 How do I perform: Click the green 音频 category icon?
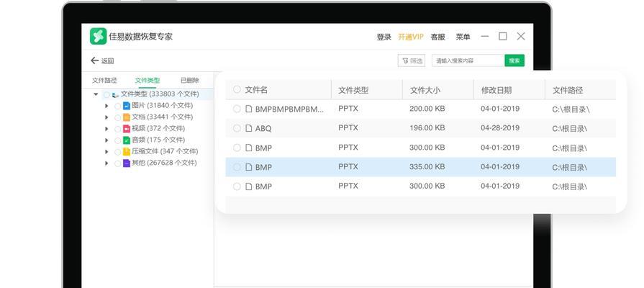[x=127, y=140]
